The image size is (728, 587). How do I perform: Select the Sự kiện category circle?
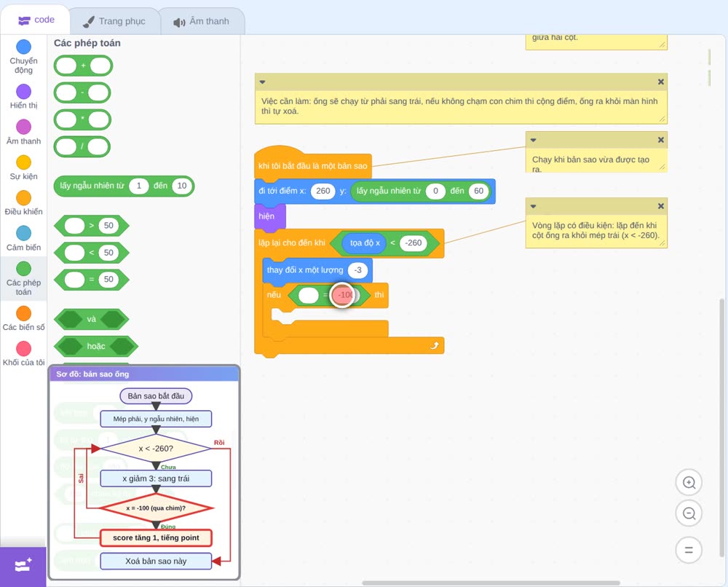tap(23, 162)
